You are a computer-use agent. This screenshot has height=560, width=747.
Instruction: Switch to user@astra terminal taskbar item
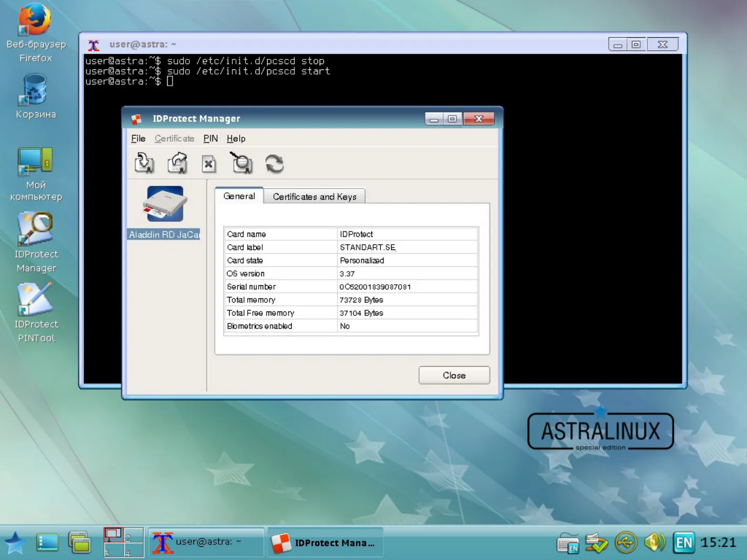tap(206, 542)
